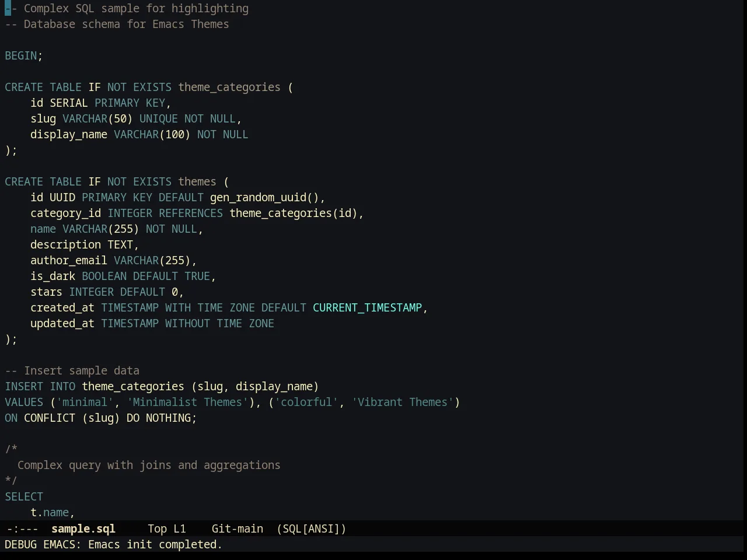Click is_dark BOOLEAN DEFAULT TRUE line
The height and width of the screenshot is (560, 747).
pyautogui.click(x=123, y=276)
